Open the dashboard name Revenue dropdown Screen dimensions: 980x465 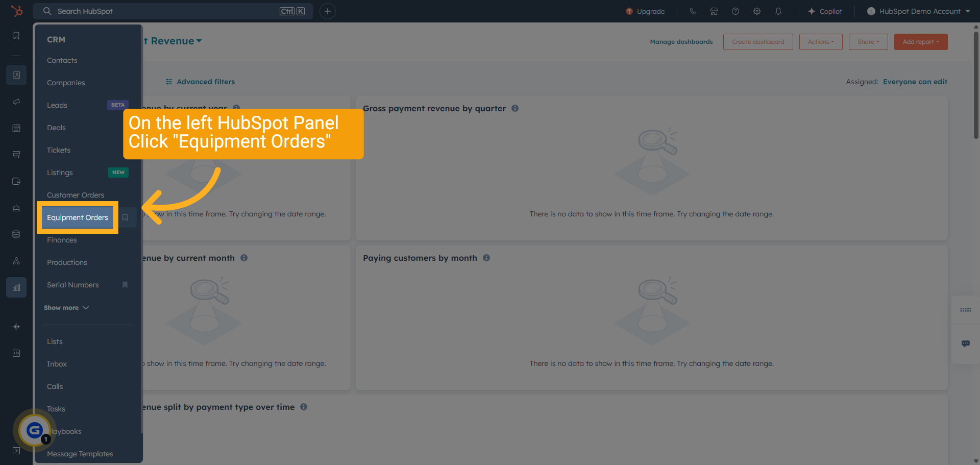point(173,41)
